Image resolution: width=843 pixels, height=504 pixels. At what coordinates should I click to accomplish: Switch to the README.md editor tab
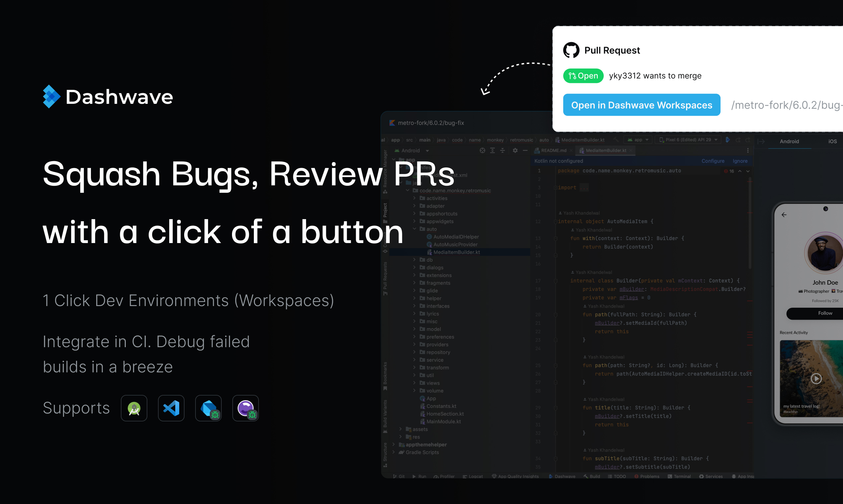tap(553, 151)
